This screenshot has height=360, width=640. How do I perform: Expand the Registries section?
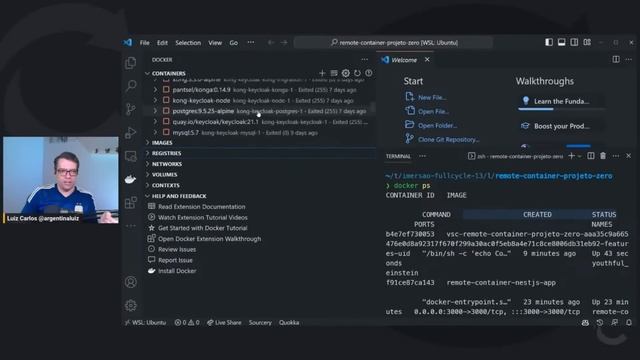[147, 153]
